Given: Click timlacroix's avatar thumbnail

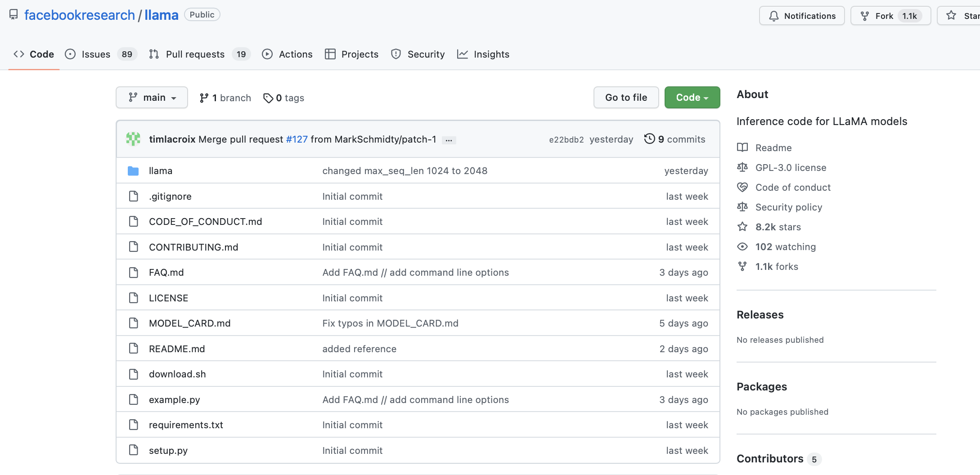Looking at the screenshot, I should click(x=133, y=139).
